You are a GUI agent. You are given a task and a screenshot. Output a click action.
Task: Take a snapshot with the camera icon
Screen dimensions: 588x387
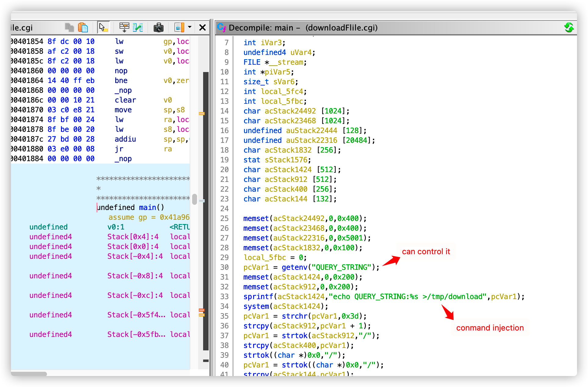[x=158, y=28]
